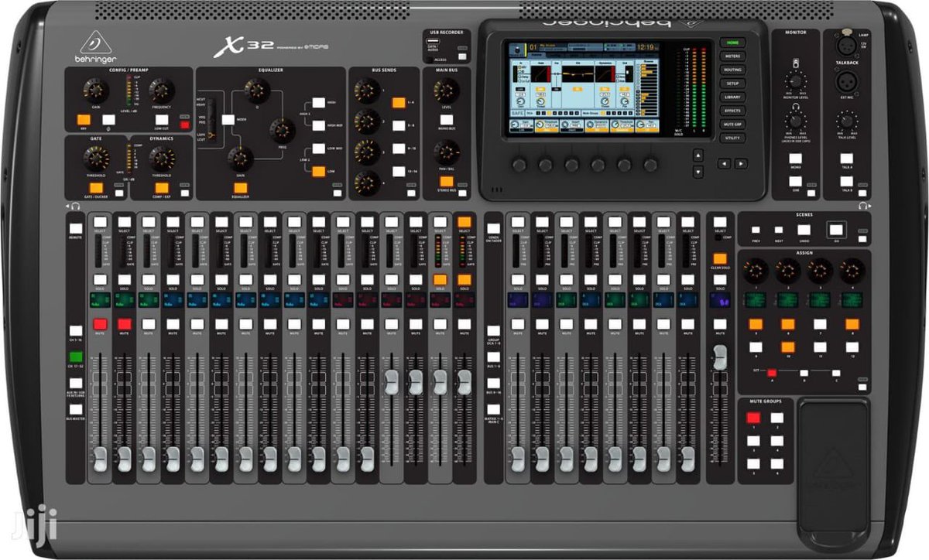Image resolution: width=929 pixels, height=560 pixels.
Task: Select Bus Sends 13-16 bank button
Action: point(399,171)
